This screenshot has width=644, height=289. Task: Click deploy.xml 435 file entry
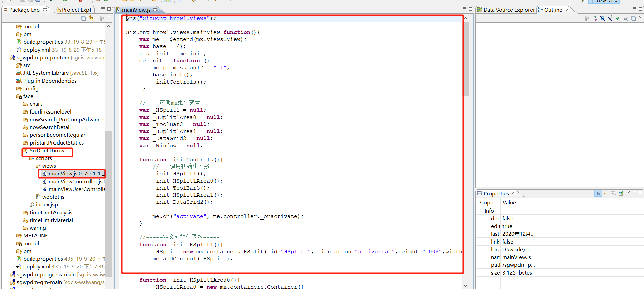[x=61, y=266]
